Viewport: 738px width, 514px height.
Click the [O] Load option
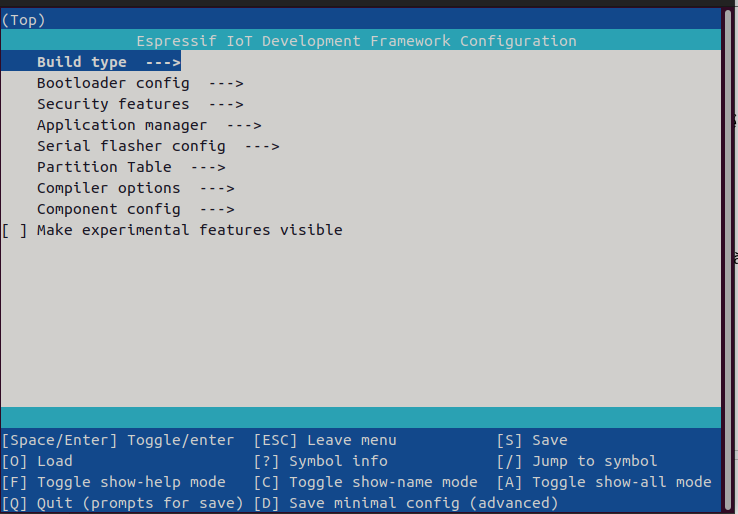click(38, 461)
